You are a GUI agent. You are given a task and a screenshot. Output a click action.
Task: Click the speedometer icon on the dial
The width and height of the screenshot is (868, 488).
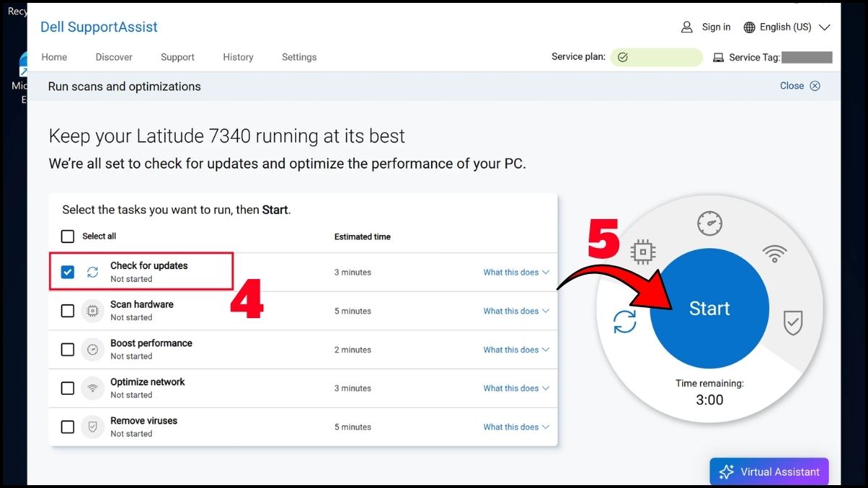click(x=710, y=223)
